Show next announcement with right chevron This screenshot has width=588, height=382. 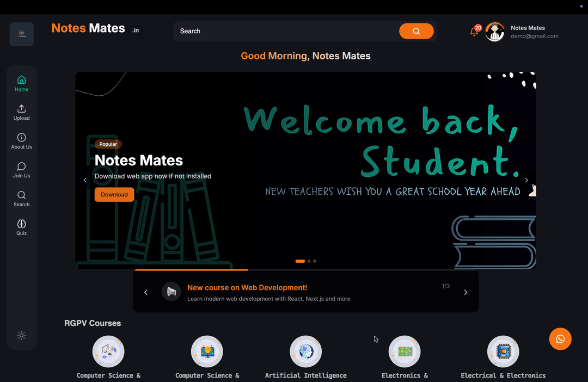(x=465, y=292)
